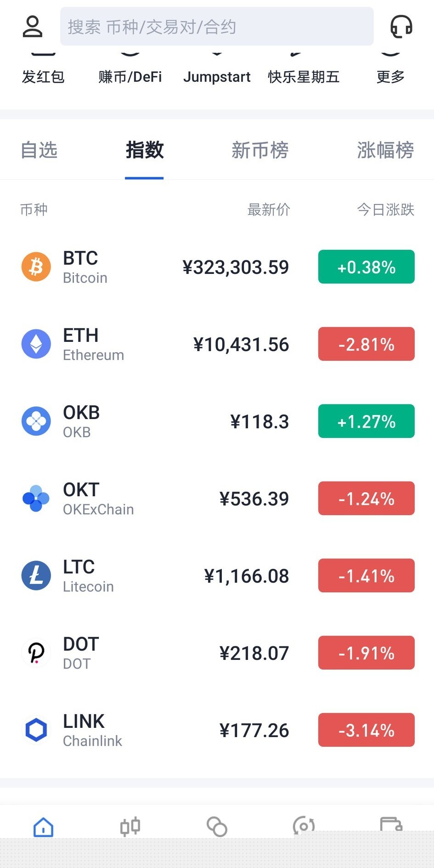
Task: Click the Chainlink hexagon logo
Action: [36, 730]
